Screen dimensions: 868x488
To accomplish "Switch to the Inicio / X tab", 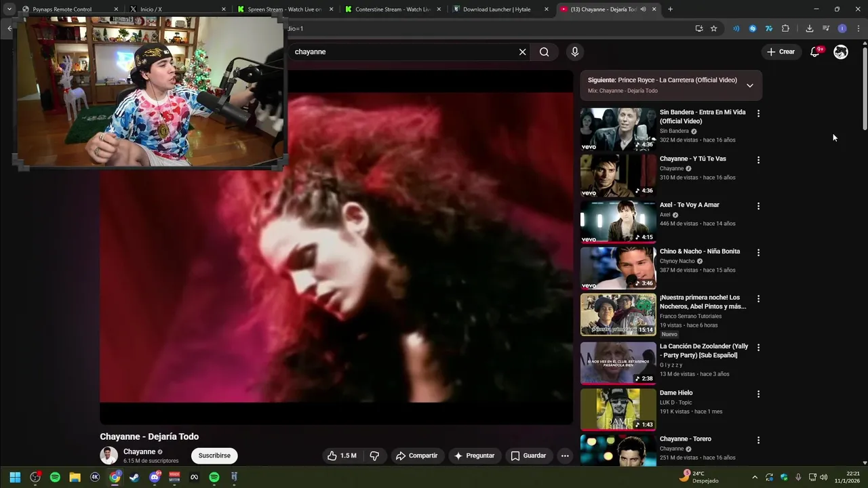I will [178, 9].
